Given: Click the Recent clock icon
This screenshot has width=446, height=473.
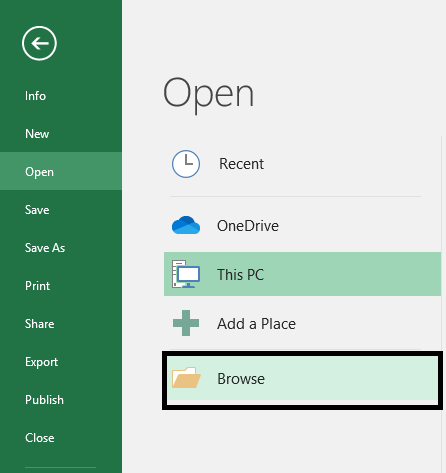Looking at the screenshot, I should 186,164.
